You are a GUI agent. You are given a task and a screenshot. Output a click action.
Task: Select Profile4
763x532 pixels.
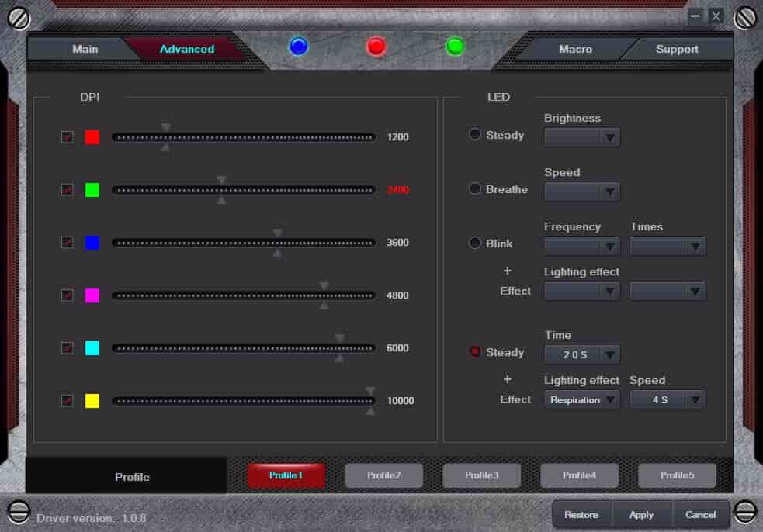(580, 475)
